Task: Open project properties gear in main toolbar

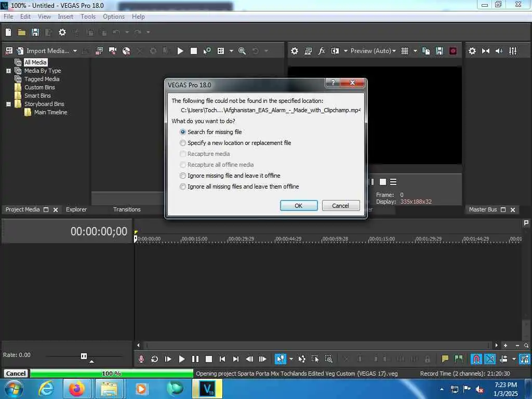Action: [x=62, y=32]
